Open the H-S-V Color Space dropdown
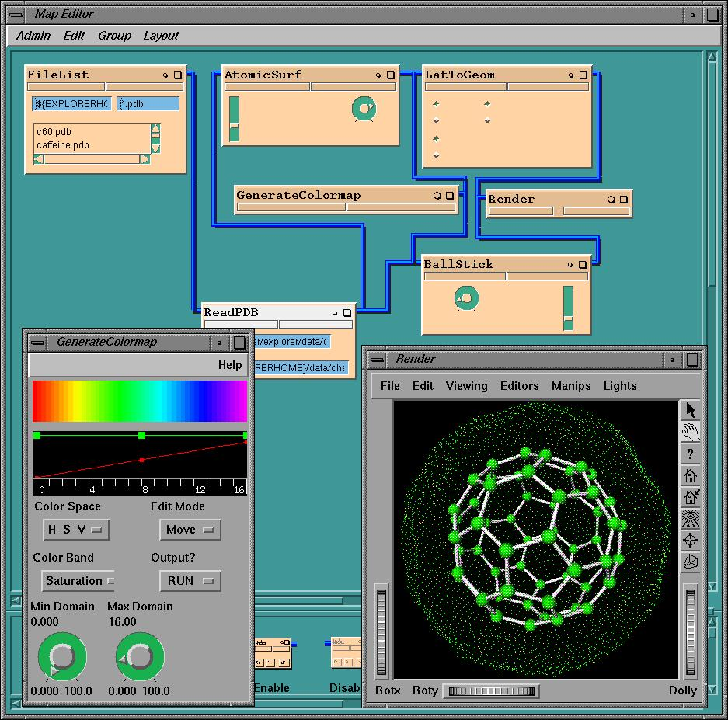Viewport: 728px width, 720px height. (75, 530)
